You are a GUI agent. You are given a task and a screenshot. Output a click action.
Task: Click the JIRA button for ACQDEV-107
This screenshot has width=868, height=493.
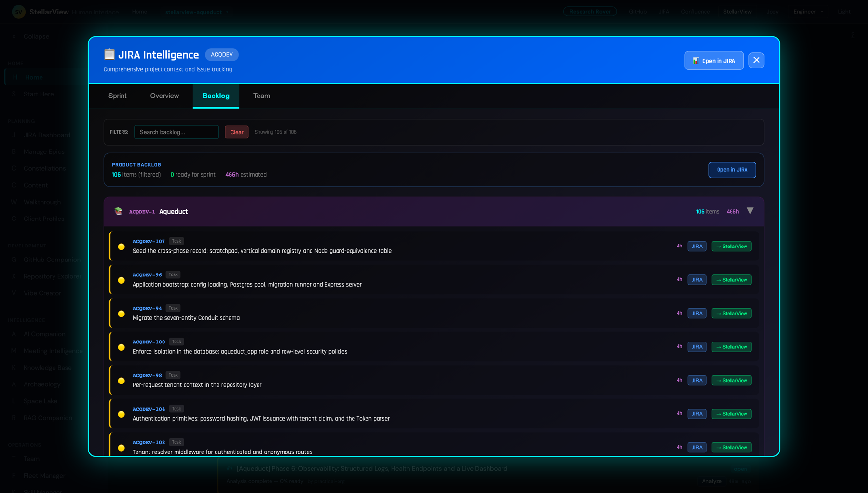(x=697, y=246)
